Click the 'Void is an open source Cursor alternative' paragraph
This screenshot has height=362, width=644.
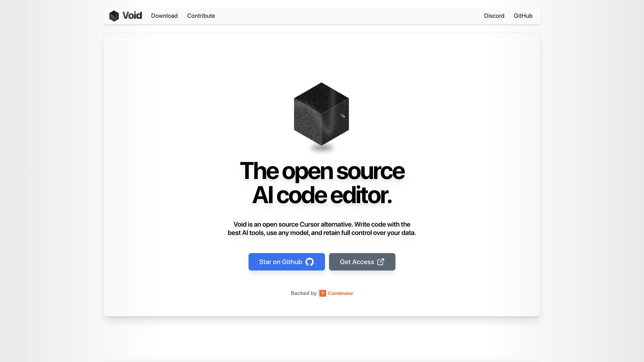pyautogui.click(x=322, y=229)
